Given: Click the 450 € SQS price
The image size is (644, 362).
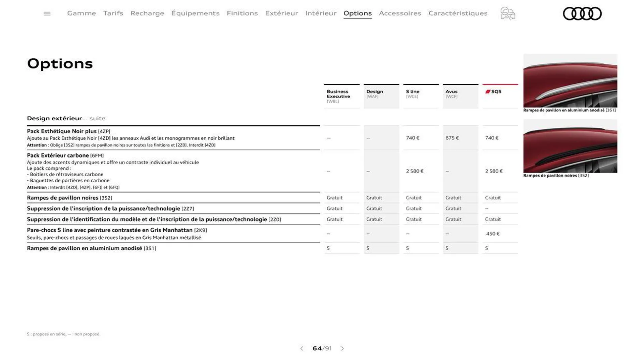Looking at the screenshot, I should [x=493, y=234].
